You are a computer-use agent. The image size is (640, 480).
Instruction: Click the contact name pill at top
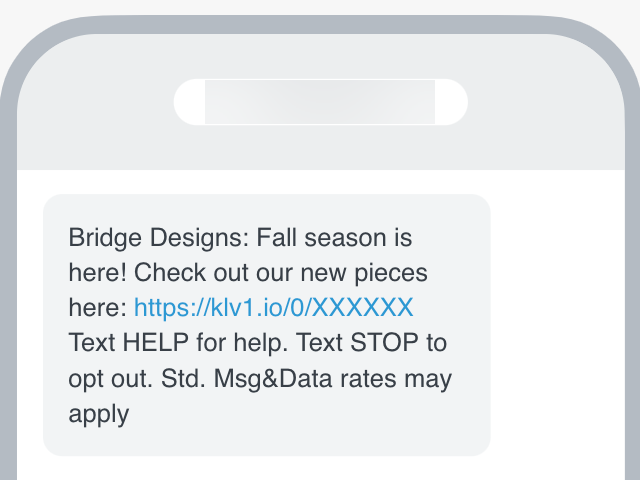320,102
